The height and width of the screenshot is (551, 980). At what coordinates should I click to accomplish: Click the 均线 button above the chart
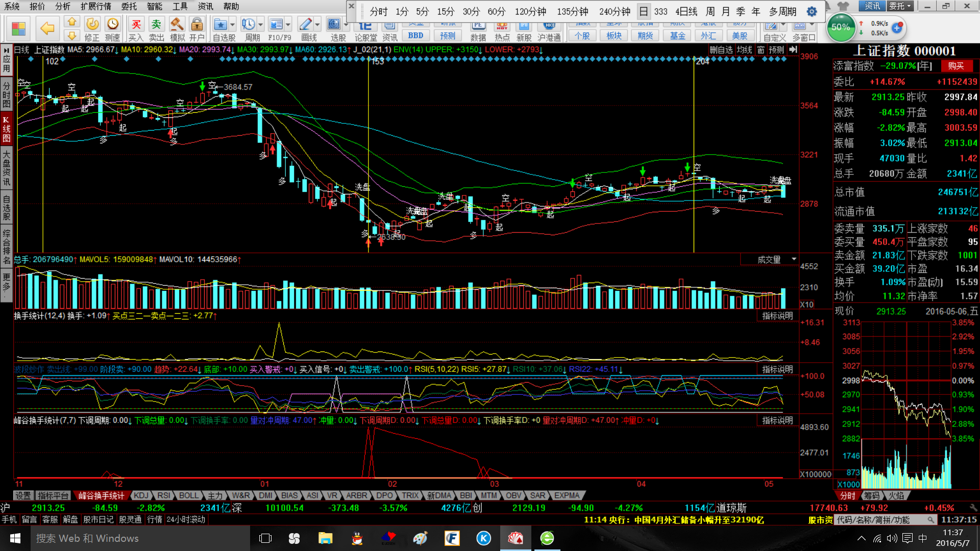point(744,49)
